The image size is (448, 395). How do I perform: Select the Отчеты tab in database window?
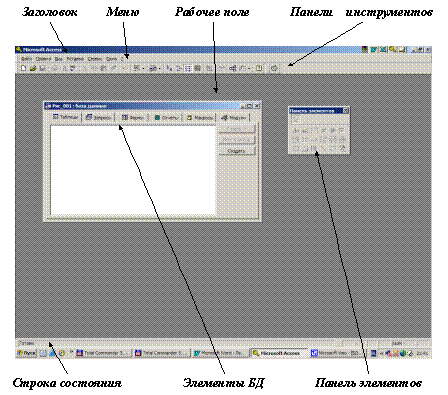166,117
